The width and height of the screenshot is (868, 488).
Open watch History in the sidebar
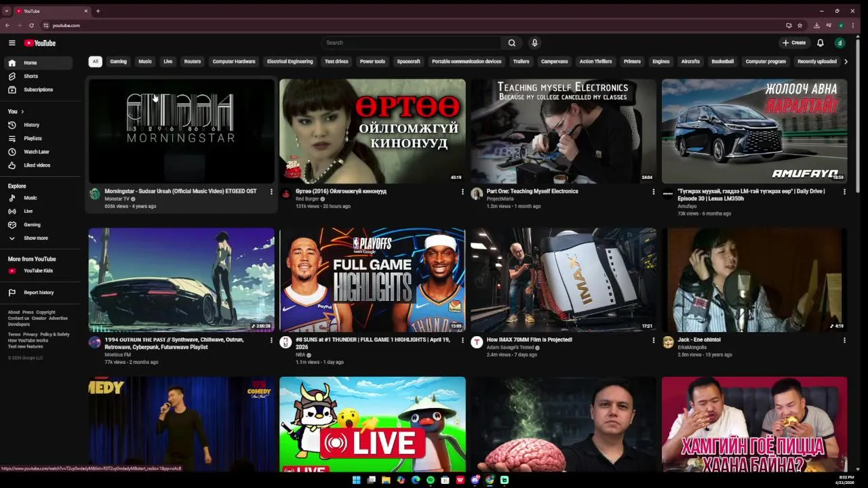[38, 125]
